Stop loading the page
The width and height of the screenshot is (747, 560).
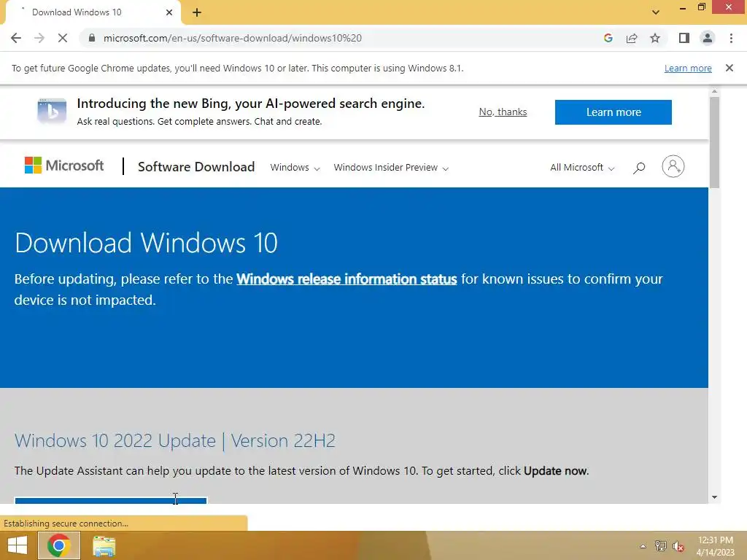coord(63,38)
